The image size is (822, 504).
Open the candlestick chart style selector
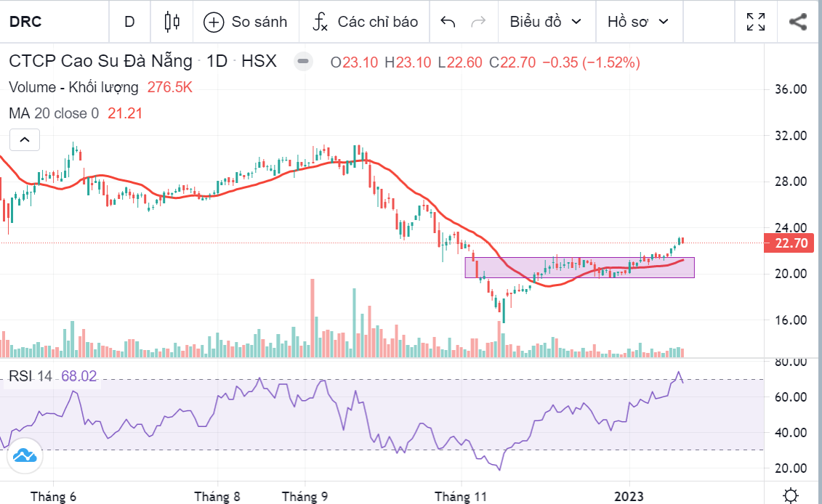(x=172, y=22)
